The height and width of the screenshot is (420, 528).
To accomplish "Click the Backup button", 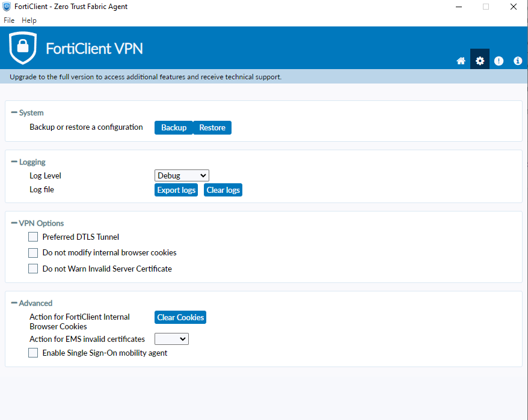I will [x=174, y=127].
